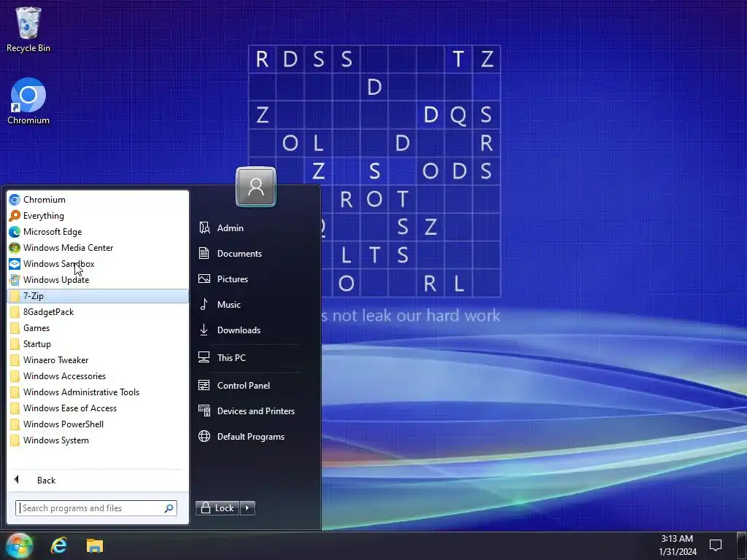Open File Explorer from taskbar

click(95, 545)
